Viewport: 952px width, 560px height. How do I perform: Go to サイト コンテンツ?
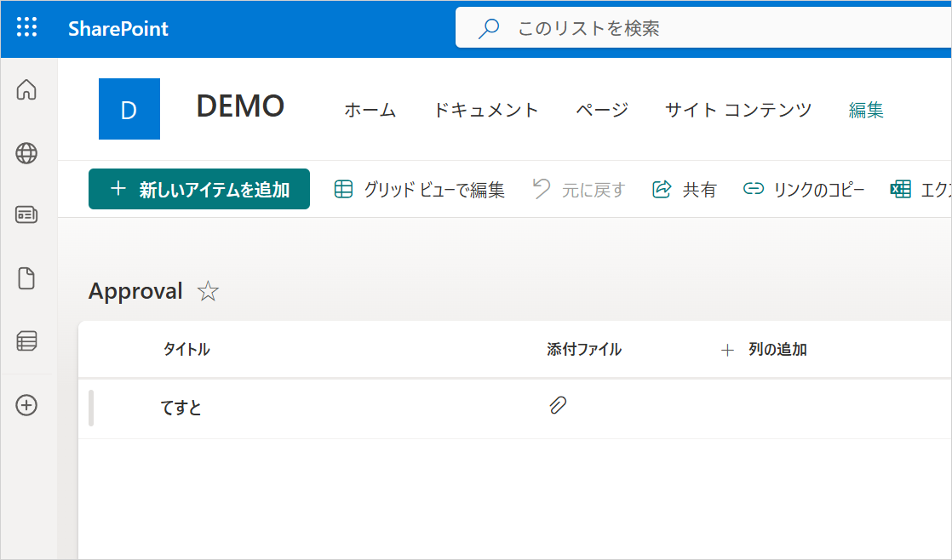tap(737, 110)
